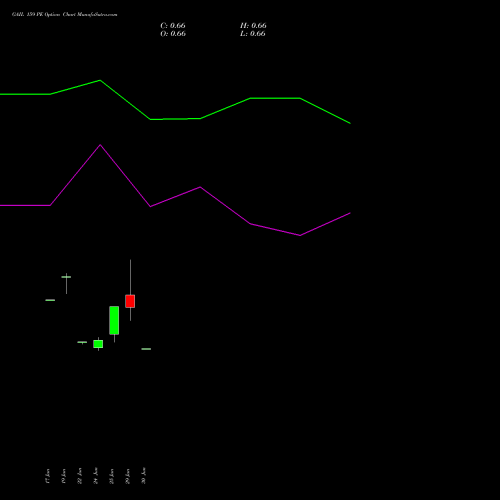500x500 pixels.
Task: Click the '29 Jun' date axis label
Action: 127,476
